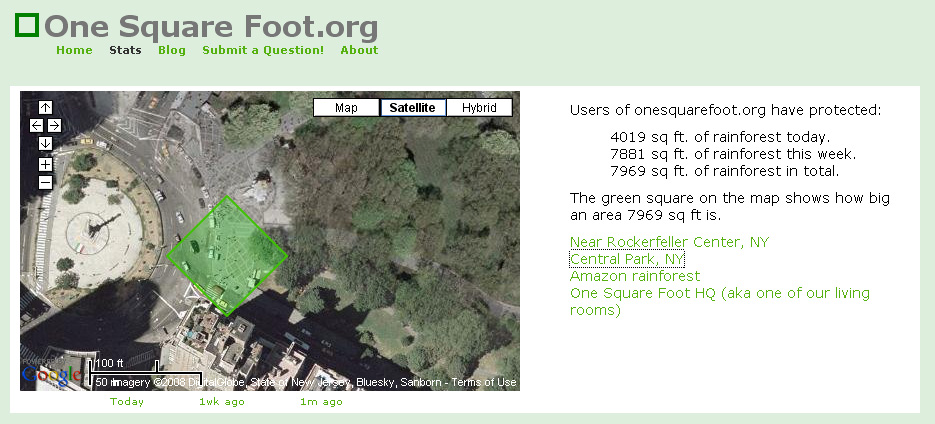Zoom out using the minus button
This screenshot has height=424, width=935.
coord(45,182)
